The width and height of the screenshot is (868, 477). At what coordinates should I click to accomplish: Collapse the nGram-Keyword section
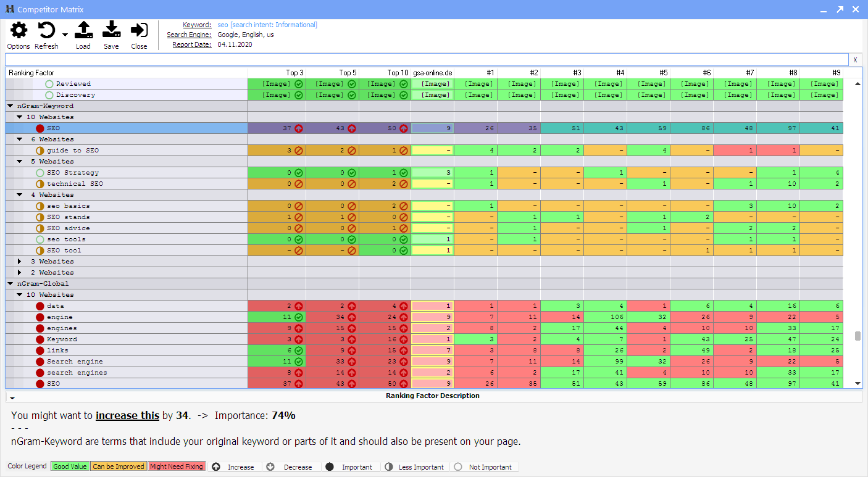(x=10, y=106)
